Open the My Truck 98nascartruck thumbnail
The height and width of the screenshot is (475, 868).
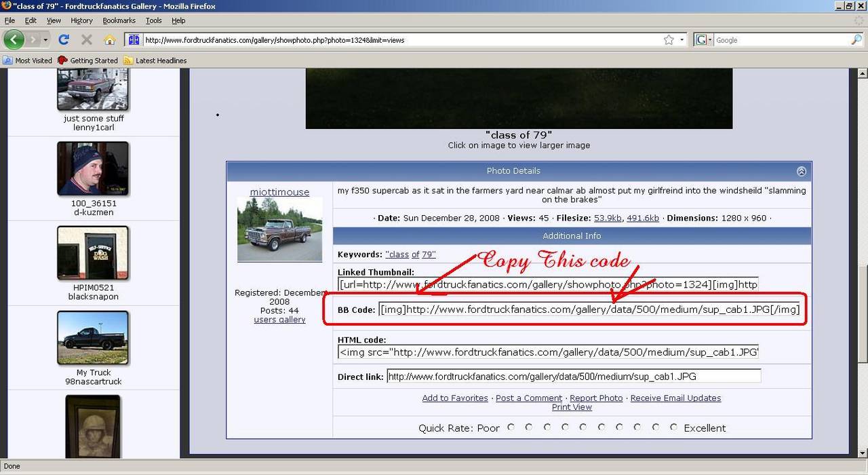[x=93, y=338]
